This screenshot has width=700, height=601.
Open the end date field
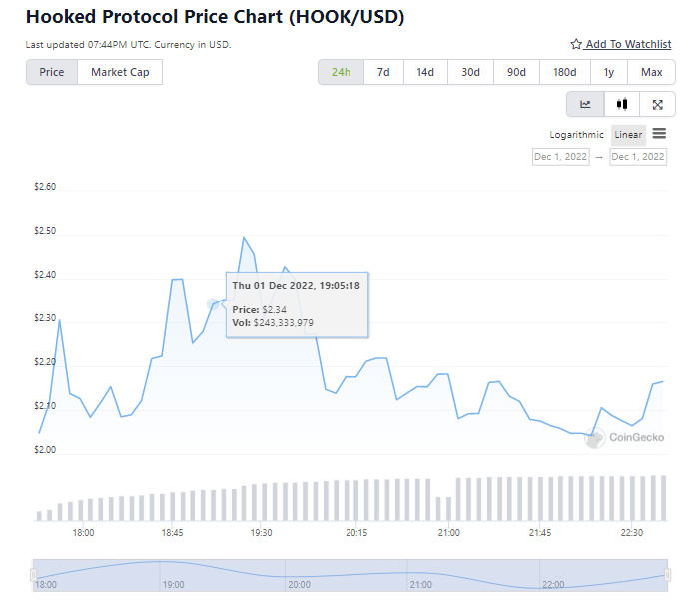pos(638,157)
